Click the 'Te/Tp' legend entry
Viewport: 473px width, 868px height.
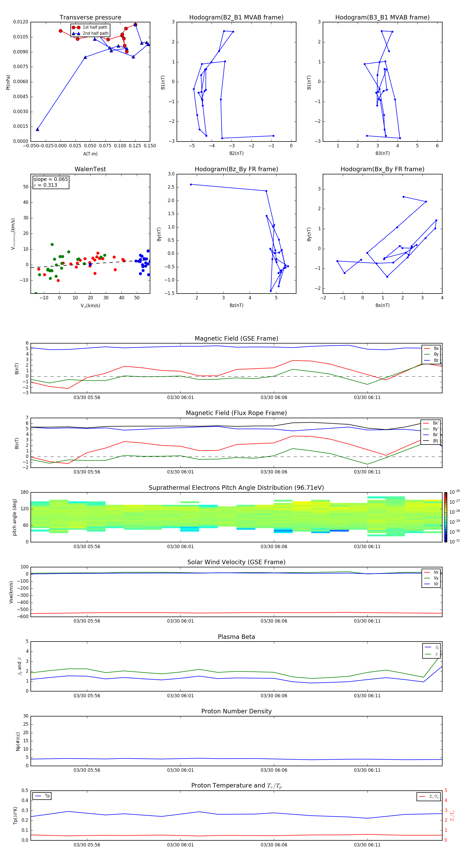click(429, 796)
